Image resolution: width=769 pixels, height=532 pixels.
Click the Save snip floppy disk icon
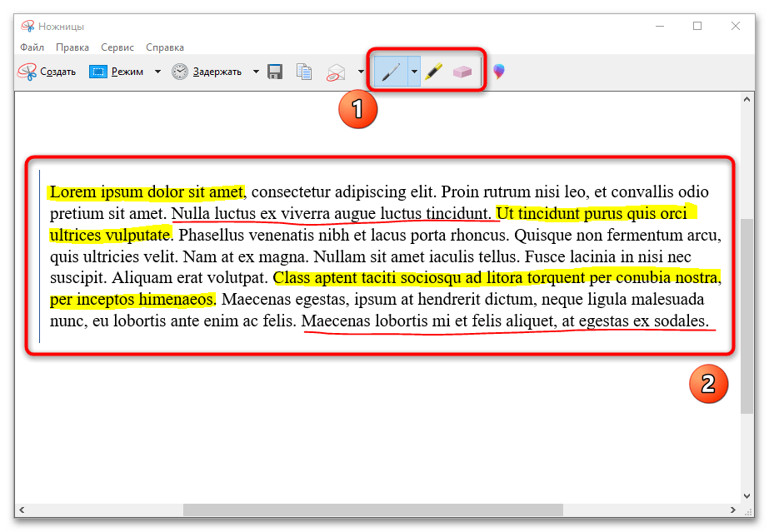tap(275, 72)
